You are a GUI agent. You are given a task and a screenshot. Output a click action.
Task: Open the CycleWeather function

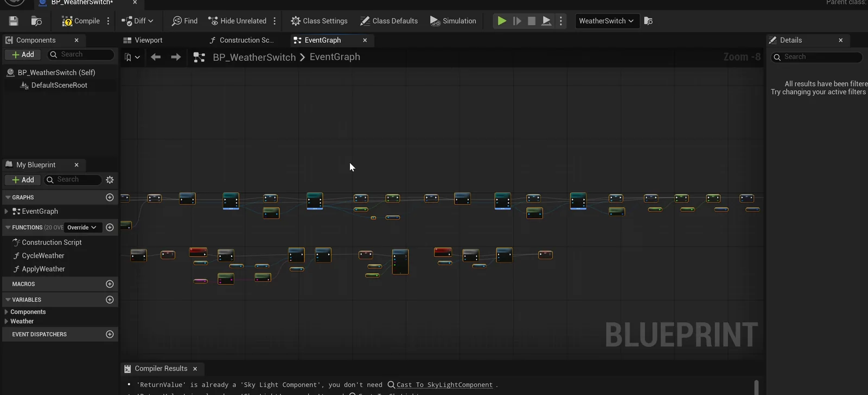click(43, 256)
